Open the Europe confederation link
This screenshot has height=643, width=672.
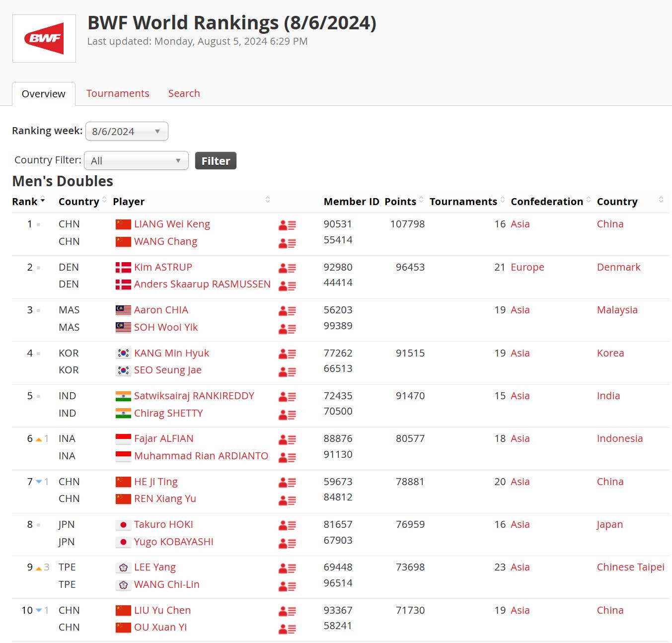pos(527,267)
